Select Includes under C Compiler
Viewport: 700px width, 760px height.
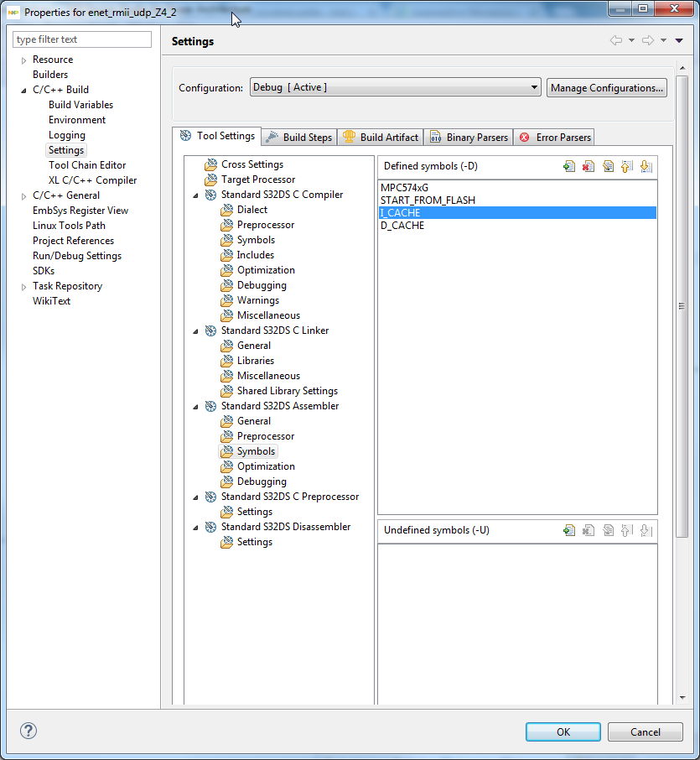[x=256, y=255]
